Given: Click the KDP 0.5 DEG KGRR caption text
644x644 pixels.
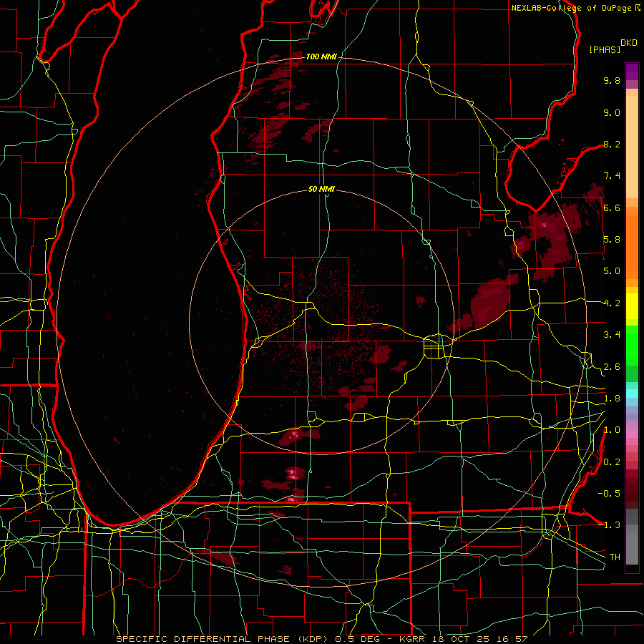Looking at the screenshot, I should point(321,639).
